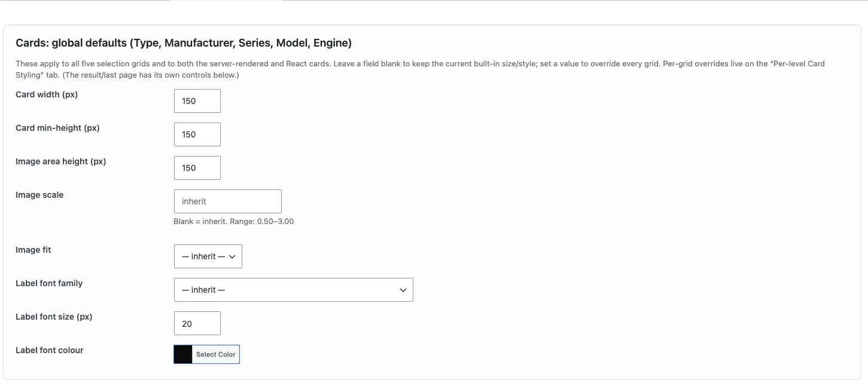
Task: Click the 'Card min-height (px)' label
Action: 57,128
